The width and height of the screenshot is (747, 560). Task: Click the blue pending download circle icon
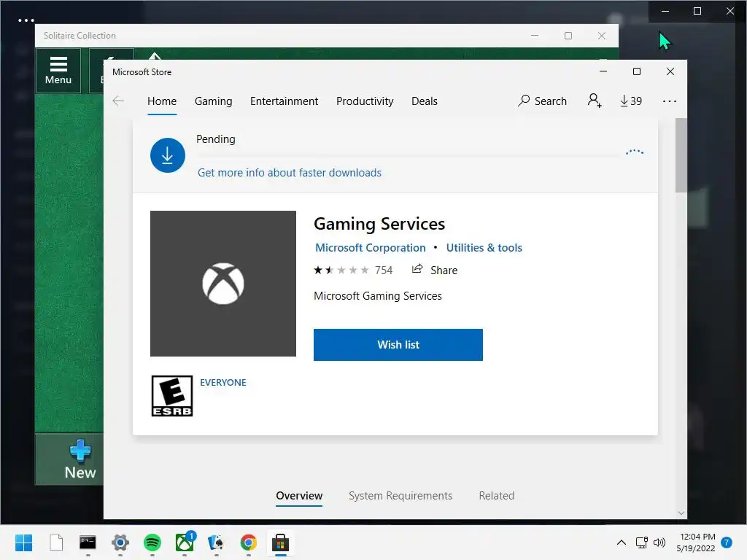(168, 155)
